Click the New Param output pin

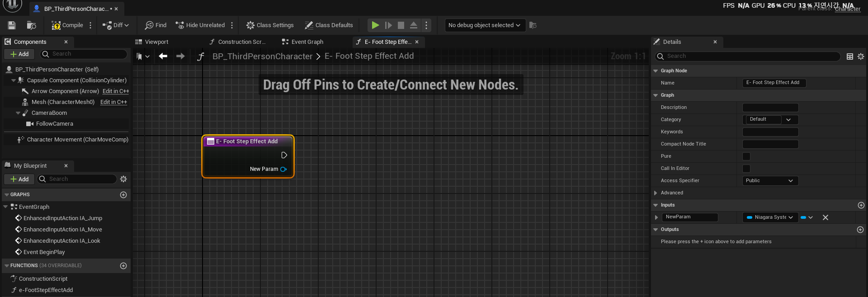[283, 169]
